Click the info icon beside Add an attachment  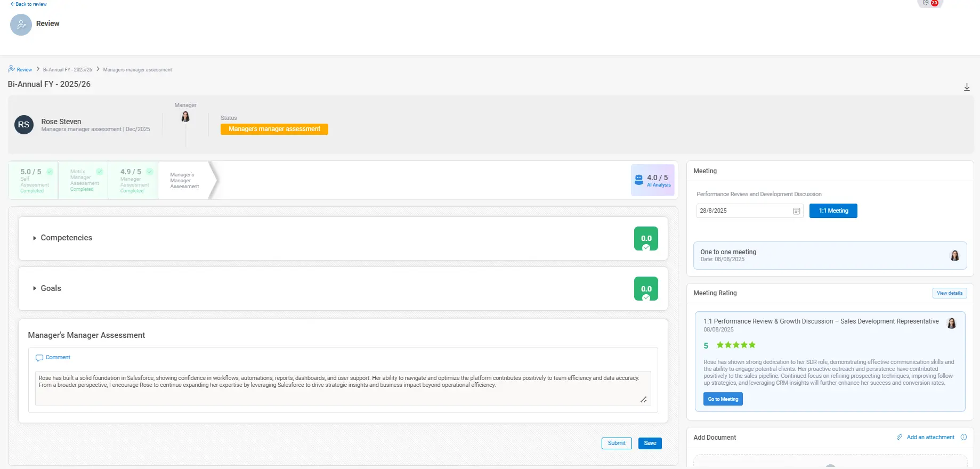(963, 437)
